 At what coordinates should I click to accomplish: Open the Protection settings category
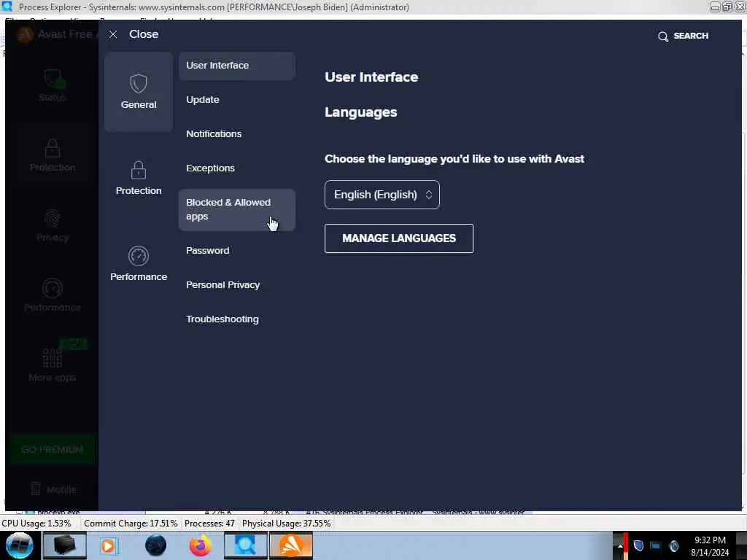(138, 178)
